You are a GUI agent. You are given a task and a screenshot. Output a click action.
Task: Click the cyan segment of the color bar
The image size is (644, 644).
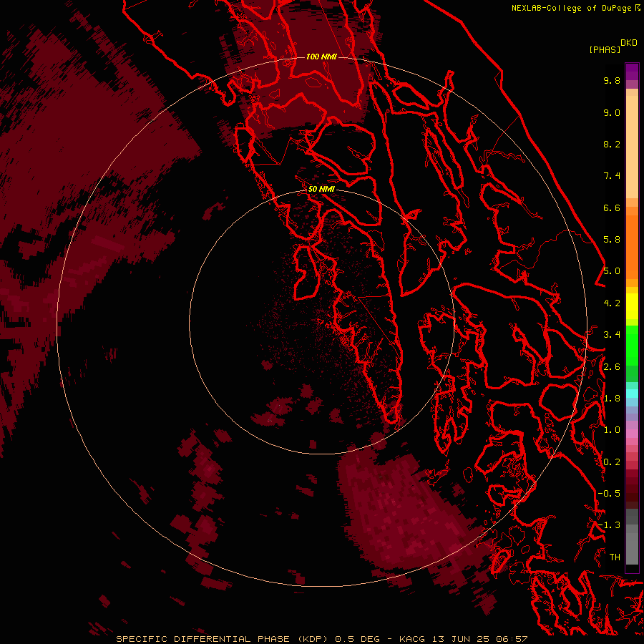[632, 393]
